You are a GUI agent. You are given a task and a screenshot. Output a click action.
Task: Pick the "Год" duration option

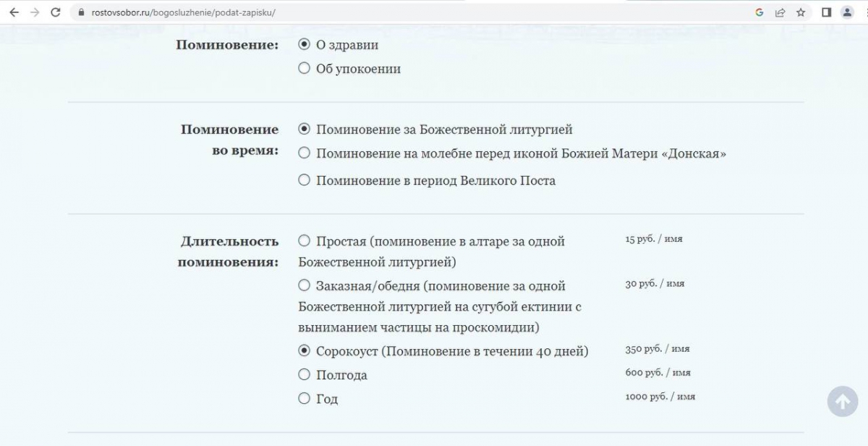305,398
